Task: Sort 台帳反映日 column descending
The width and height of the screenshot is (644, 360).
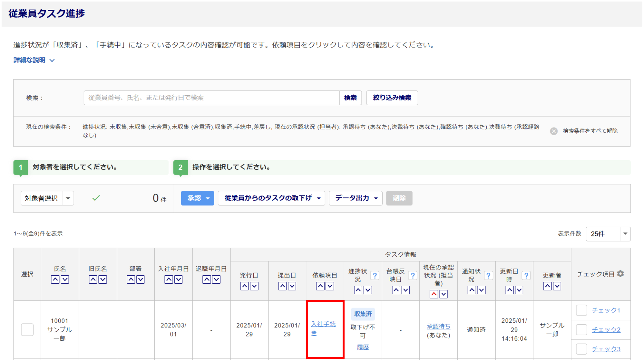Action: point(405,290)
